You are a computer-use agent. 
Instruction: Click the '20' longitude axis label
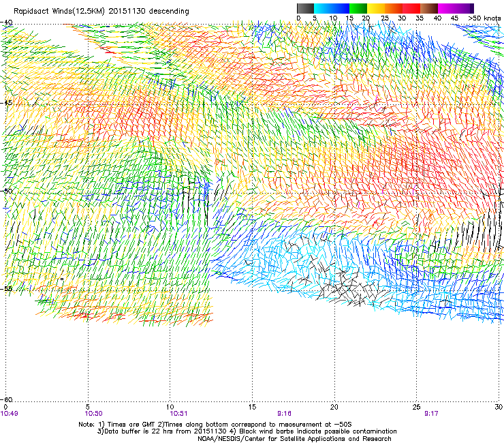[334, 407]
